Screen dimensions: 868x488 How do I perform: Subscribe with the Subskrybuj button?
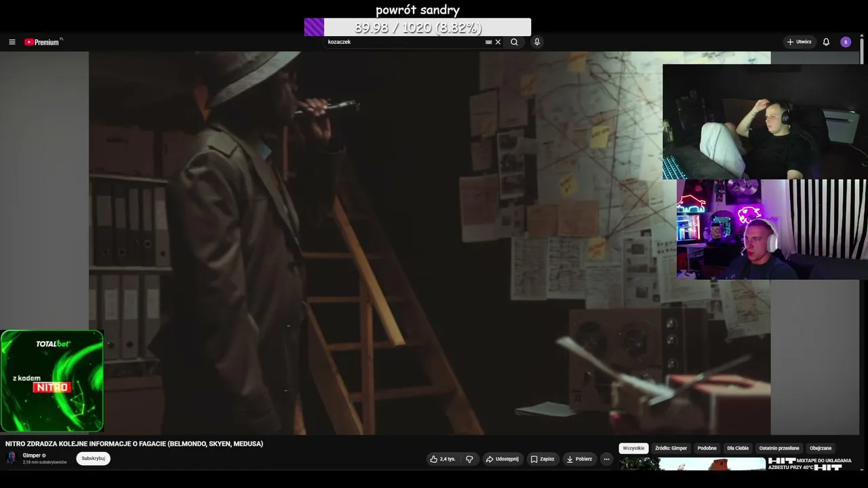(93, 458)
